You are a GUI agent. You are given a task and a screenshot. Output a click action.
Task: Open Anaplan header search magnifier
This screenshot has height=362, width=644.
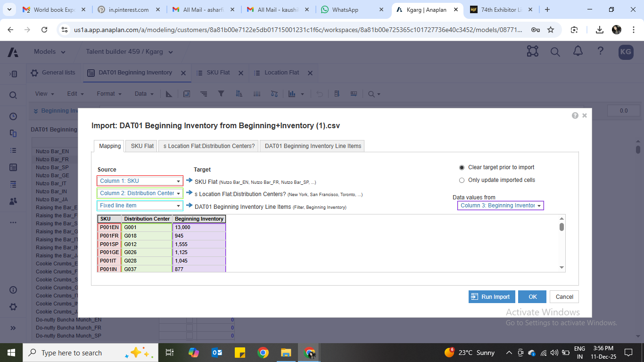[x=555, y=52]
